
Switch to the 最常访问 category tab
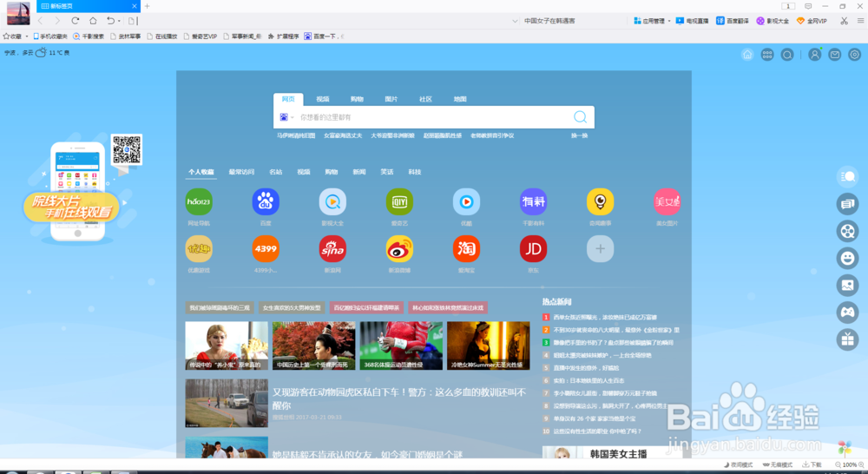coord(241,172)
